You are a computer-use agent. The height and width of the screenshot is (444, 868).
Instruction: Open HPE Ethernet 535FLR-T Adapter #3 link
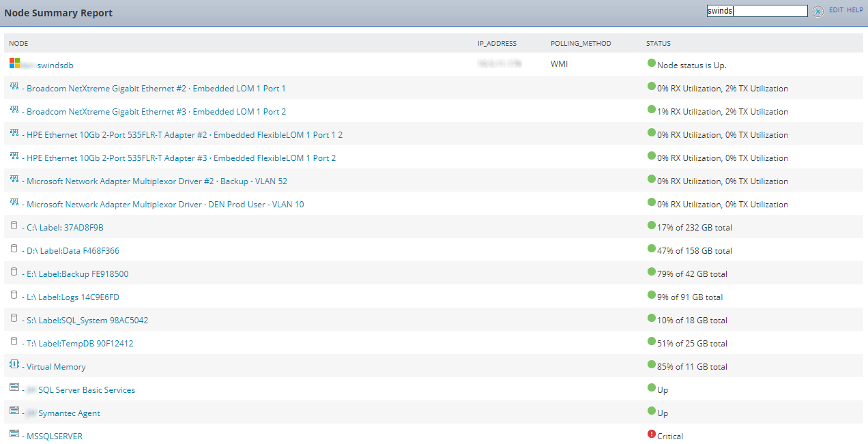[x=181, y=158]
